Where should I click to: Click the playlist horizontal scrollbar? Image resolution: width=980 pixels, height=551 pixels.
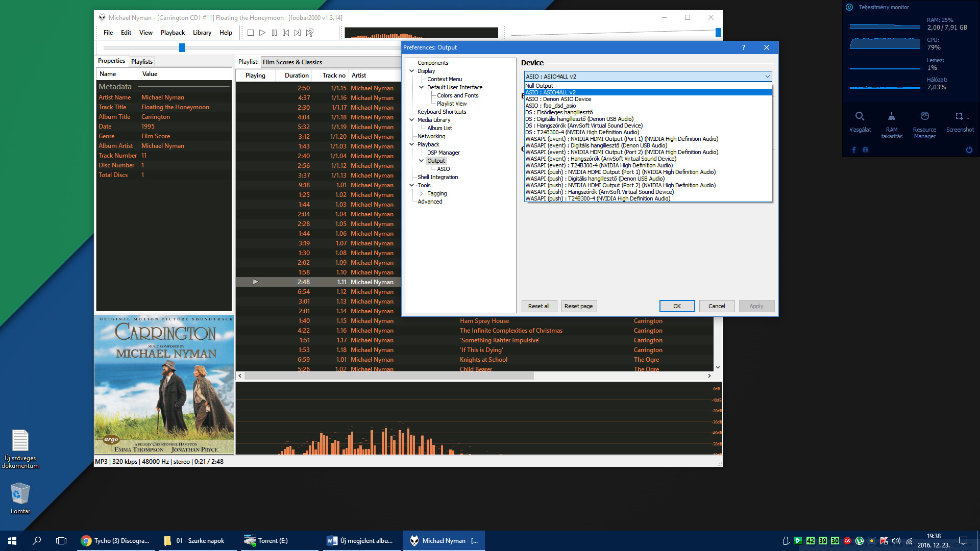click(389, 376)
